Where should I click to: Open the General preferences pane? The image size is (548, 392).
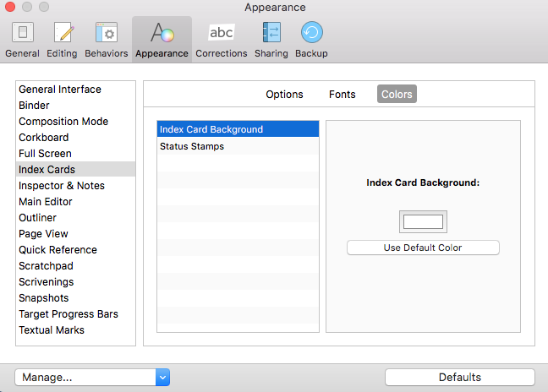(22, 40)
